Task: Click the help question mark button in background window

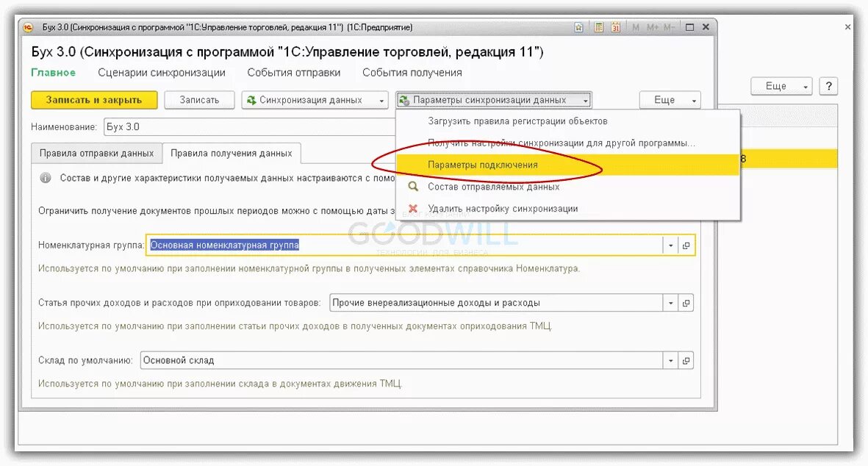Action: click(x=828, y=86)
